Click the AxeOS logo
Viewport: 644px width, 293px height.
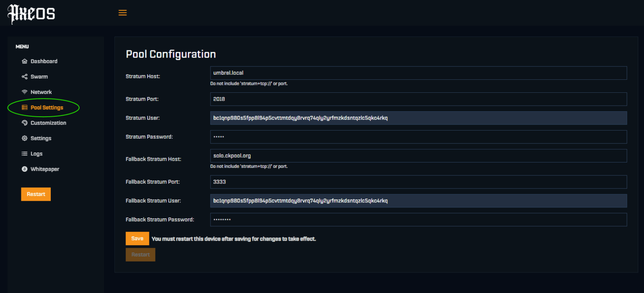coord(31,14)
